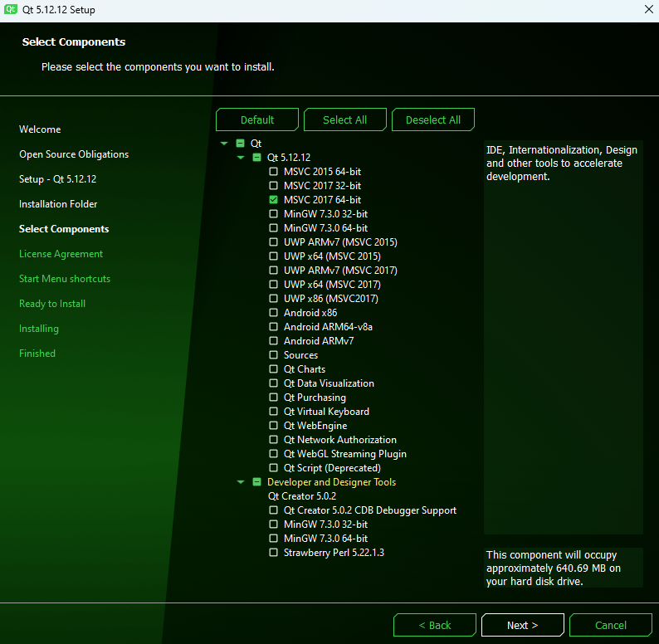The height and width of the screenshot is (644, 659).
Task: Enable UWP ARMv7 (MSVC 2015) checkbox
Action: click(273, 242)
